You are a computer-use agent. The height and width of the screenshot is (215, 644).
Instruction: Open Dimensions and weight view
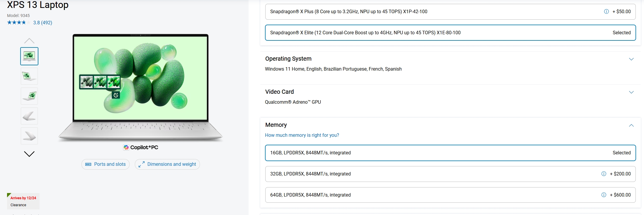tap(167, 164)
